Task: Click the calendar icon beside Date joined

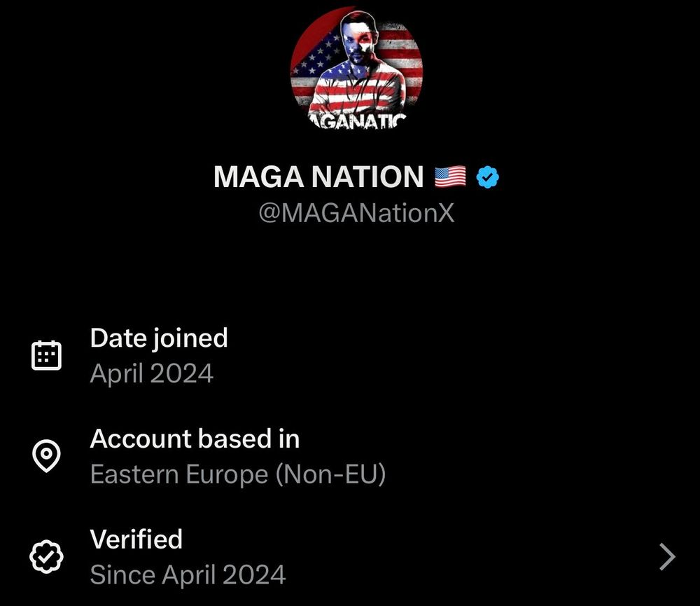Action: (x=47, y=356)
